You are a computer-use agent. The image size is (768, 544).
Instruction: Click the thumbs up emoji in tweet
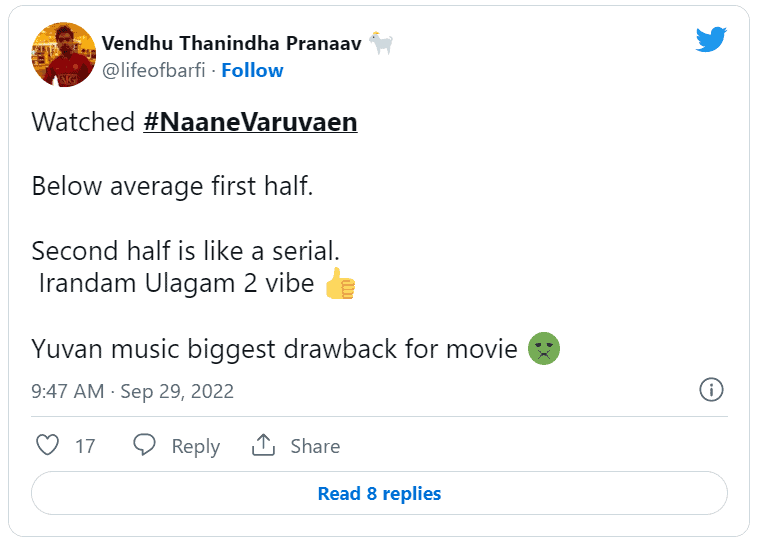340,283
